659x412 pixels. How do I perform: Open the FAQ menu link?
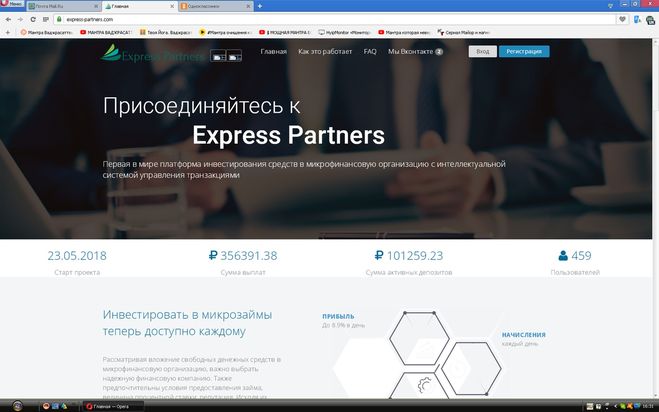370,51
